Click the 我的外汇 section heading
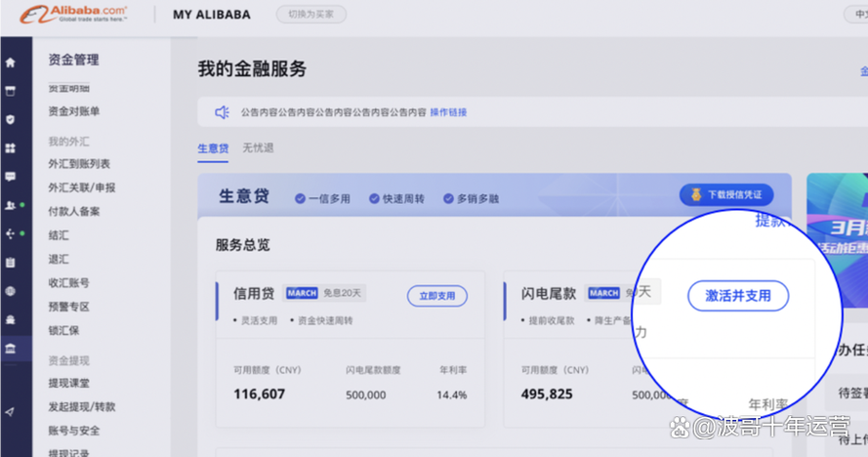This screenshot has height=457, width=868. click(x=68, y=142)
